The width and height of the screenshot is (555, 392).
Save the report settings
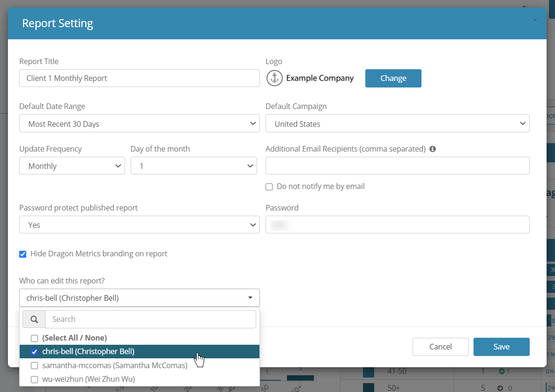coord(501,347)
